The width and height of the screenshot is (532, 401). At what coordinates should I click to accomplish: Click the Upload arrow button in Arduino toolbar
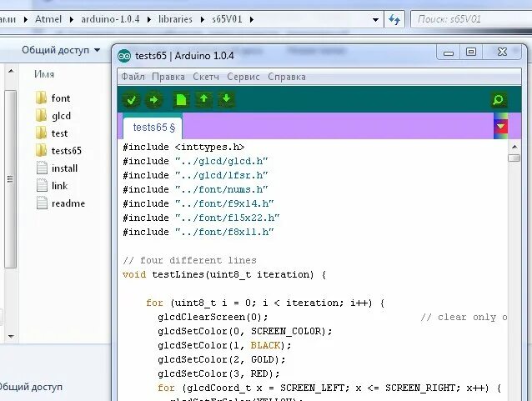153,100
